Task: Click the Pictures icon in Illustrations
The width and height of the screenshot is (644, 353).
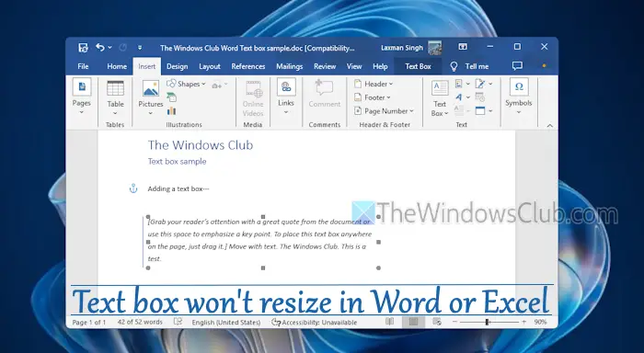Action: point(151,88)
